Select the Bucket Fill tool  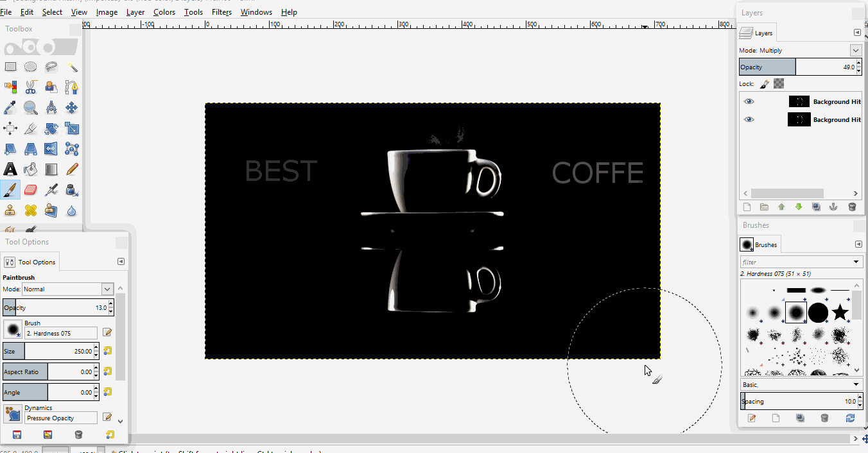[x=31, y=169]
